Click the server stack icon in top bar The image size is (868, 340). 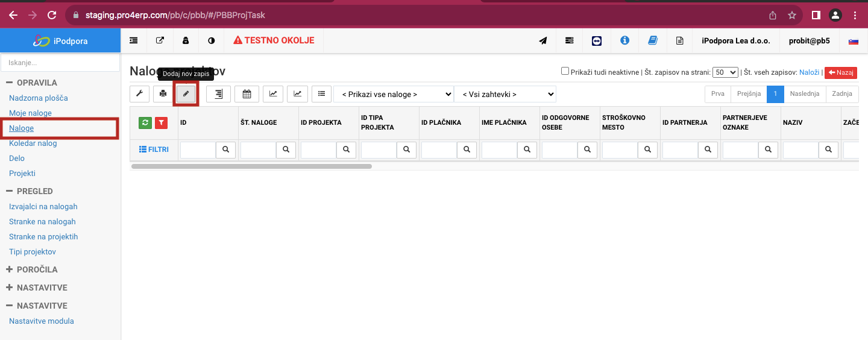[570, 40]
